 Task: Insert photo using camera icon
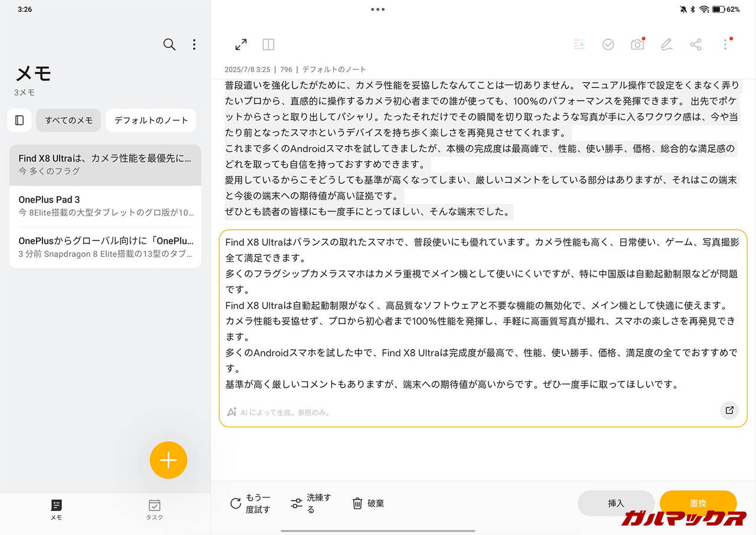pyautogui.click(x=637, y=45)
